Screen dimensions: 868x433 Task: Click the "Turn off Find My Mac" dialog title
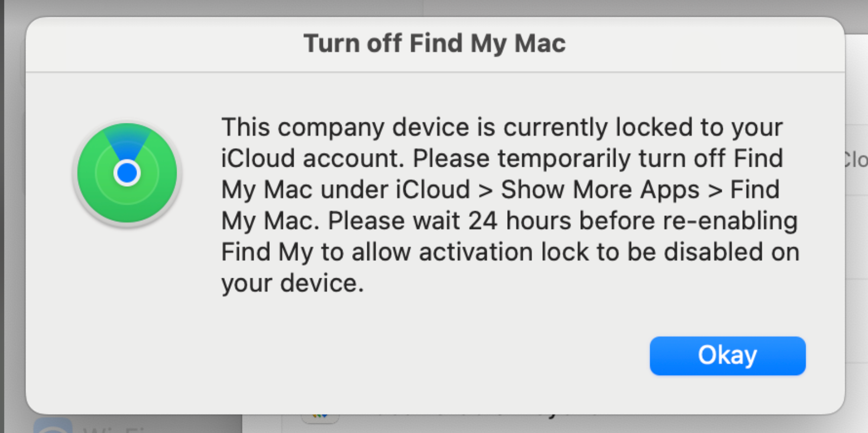434,43
